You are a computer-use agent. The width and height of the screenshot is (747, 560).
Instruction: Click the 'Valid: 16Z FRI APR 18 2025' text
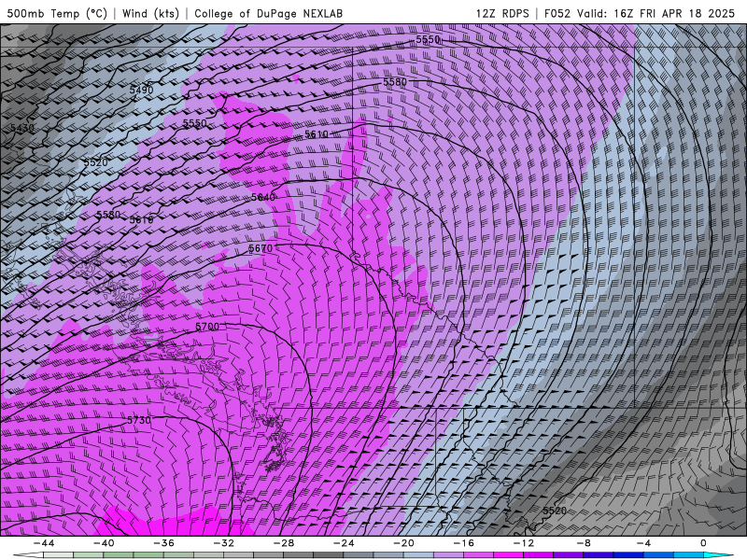[656, 13]
